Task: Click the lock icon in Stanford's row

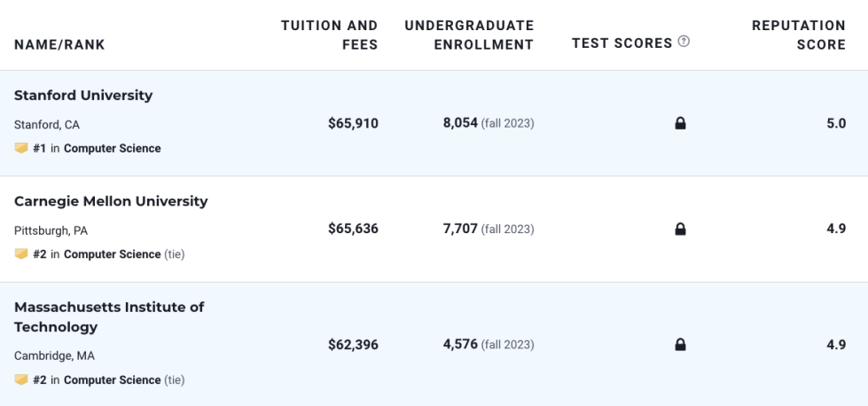Action: (681, 124)
